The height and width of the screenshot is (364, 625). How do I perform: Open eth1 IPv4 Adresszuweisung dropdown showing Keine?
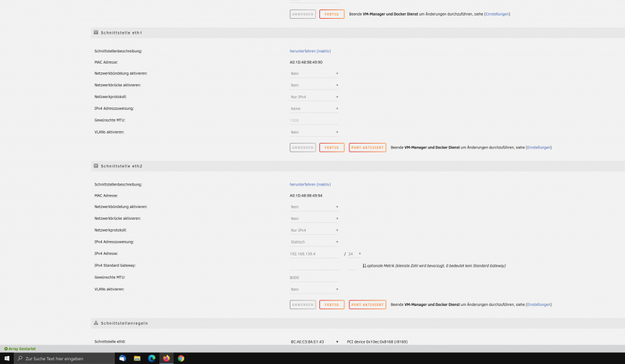pyautogui.click(x=314, y=109)
